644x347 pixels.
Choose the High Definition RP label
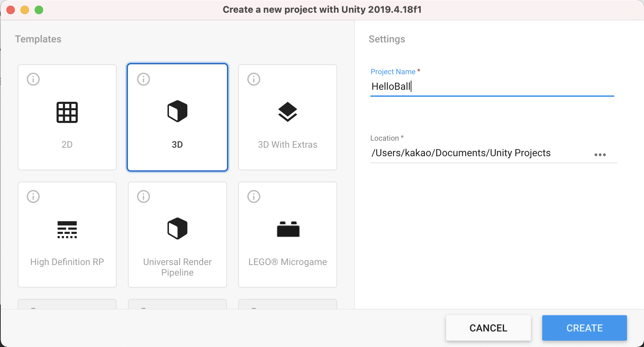point(67,262)
